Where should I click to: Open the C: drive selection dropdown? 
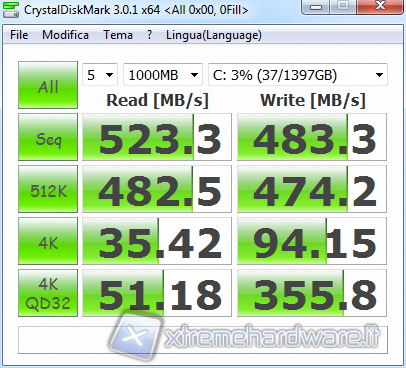(x=298, y=75)
